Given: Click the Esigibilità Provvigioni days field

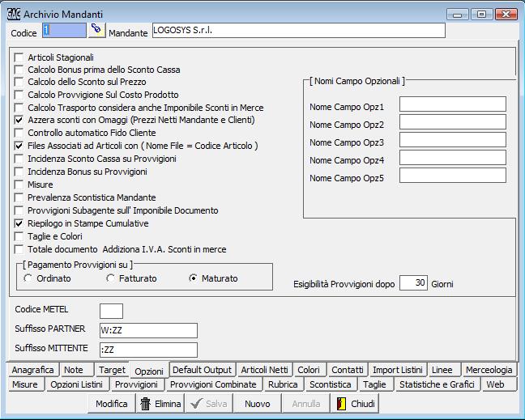Looking at the screenshot, I should (413, 282).
